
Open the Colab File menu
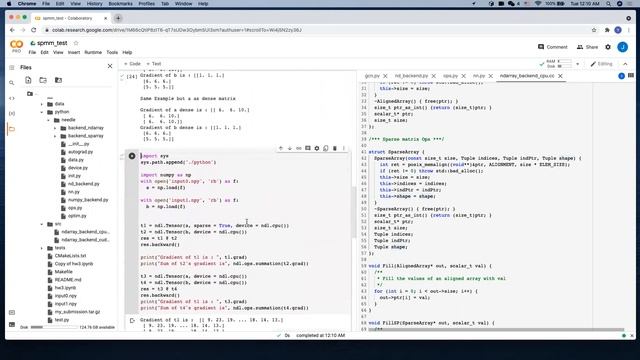tap(32, 53)
